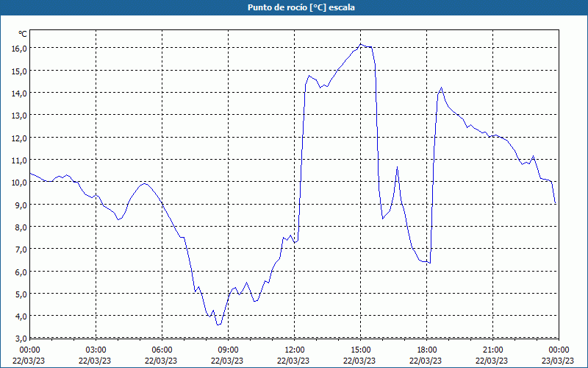Click the 03:00 time axis label
The width and height of the screenshot is (588, 368).
pyautogui.click(x=96, y=350)
